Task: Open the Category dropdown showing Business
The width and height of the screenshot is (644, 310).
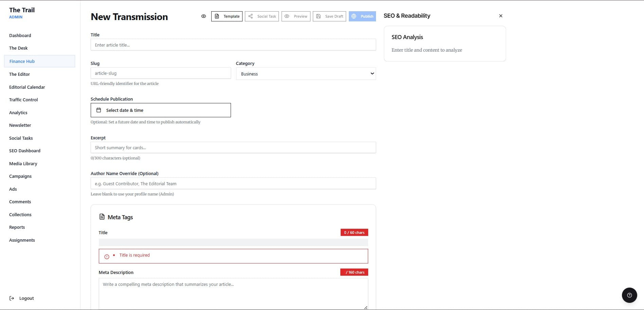Action: 305,73
